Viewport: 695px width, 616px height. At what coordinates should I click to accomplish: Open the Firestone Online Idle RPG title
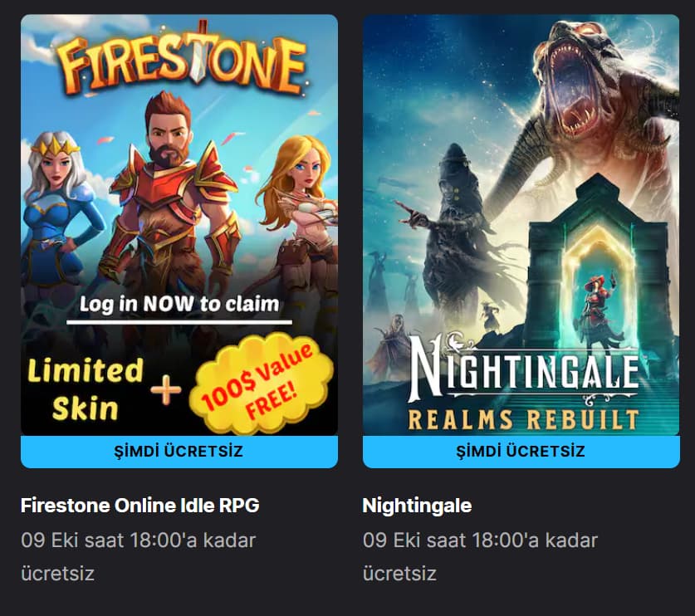click(140, 505)
